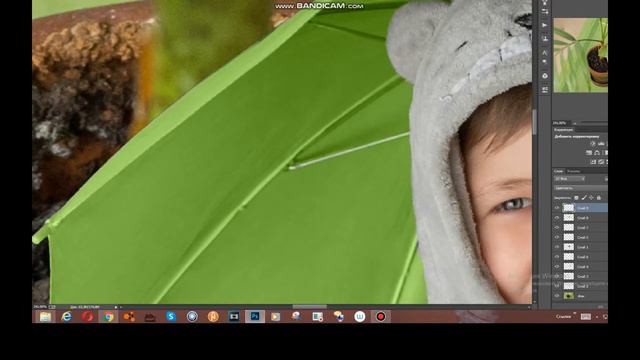
Task: Open the round circular collapsed panel icon
Action: tap(544, 76)
